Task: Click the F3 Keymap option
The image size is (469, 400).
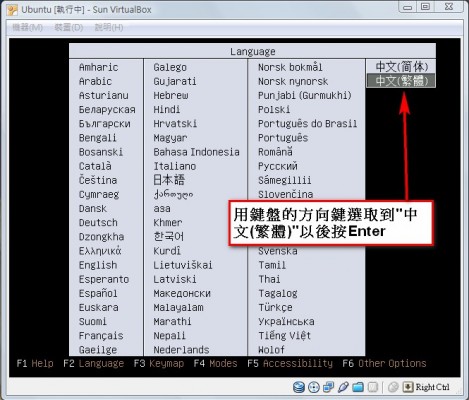Action: point(159,363)
